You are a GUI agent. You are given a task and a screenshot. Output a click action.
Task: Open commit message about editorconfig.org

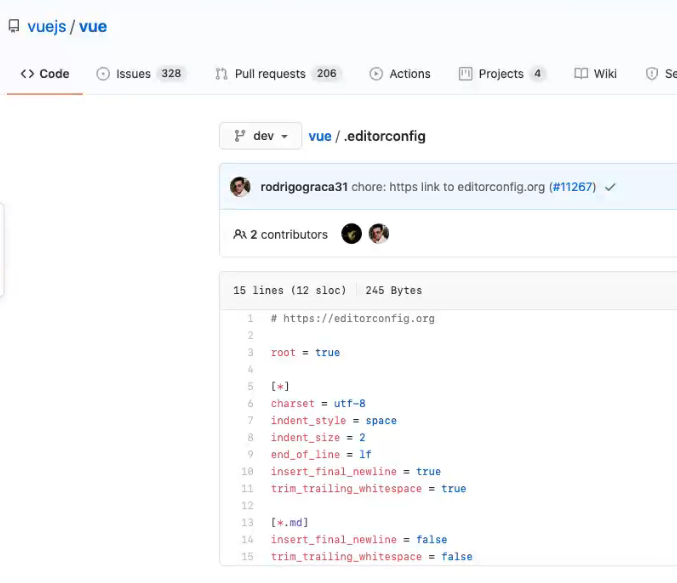[448, 187]
